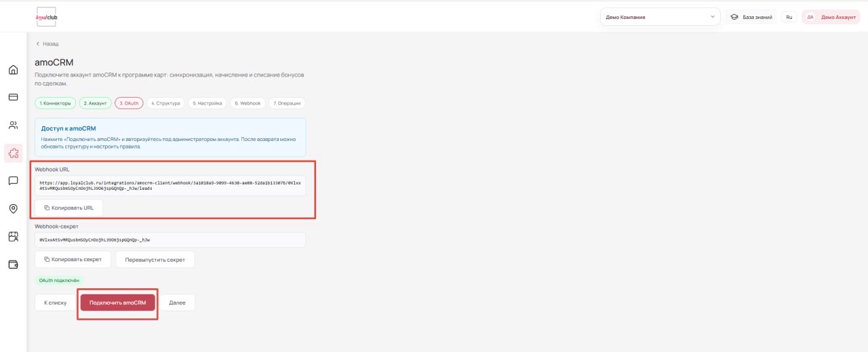Click the К списку button
The image size is (868, 352).
coord(55,302)
